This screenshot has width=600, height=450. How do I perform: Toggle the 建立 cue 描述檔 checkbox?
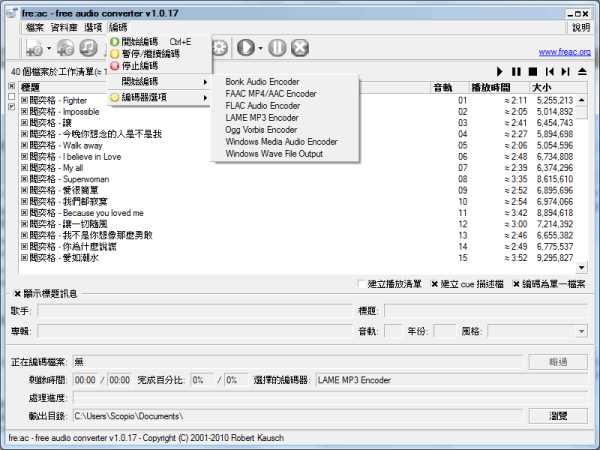point(434,284)
